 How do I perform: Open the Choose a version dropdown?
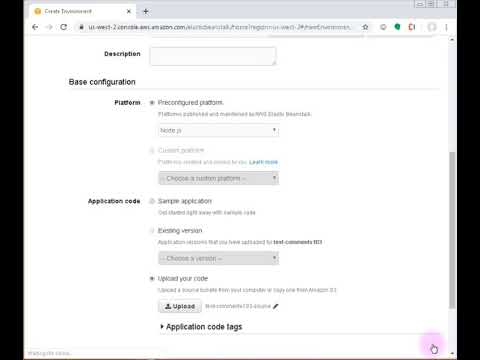(x=219, y=258)
